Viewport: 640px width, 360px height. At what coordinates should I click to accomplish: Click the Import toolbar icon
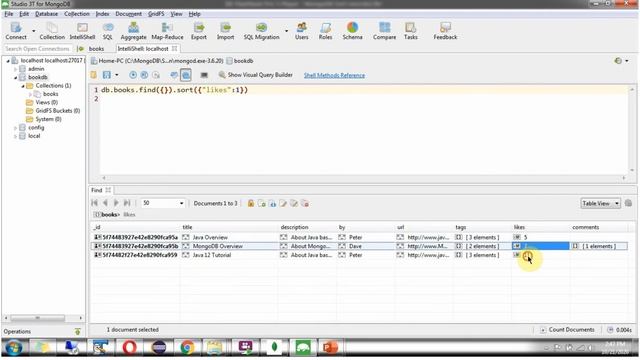225,31
